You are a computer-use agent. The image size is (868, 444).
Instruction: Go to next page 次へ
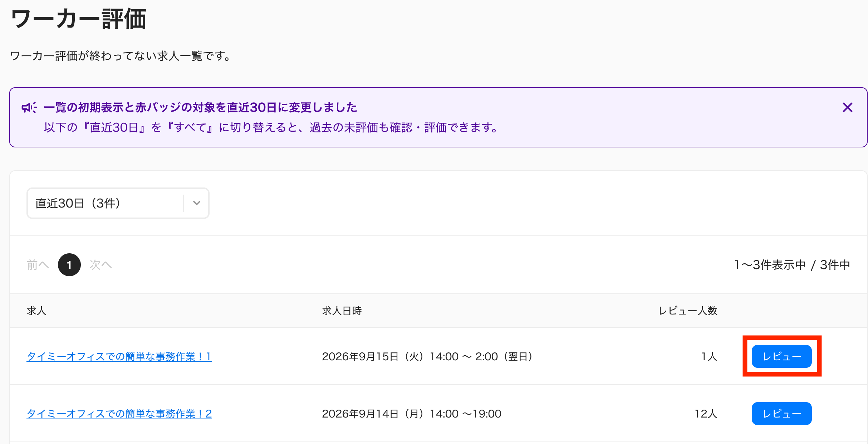(x=100, y=265)
